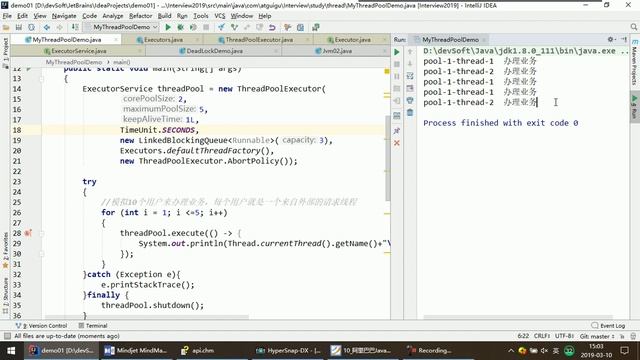Click the Up stack trace arrow in Run panel

[410, 51]
